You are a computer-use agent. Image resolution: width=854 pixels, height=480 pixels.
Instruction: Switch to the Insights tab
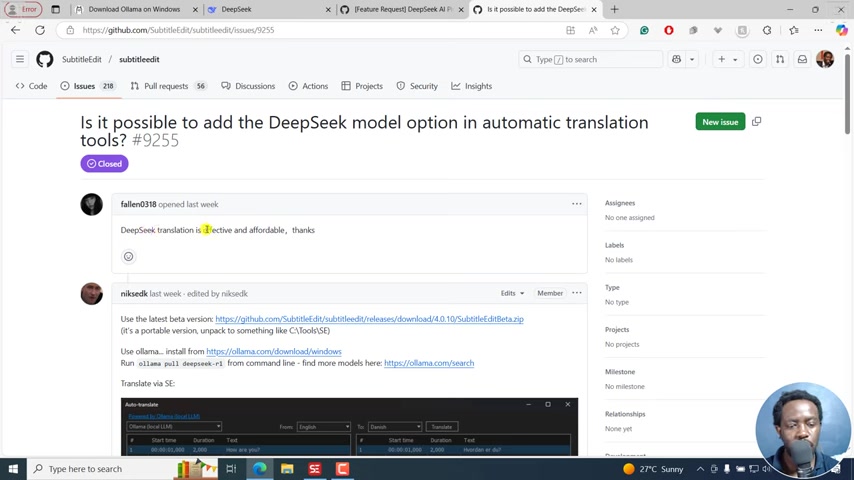[472, 86]
